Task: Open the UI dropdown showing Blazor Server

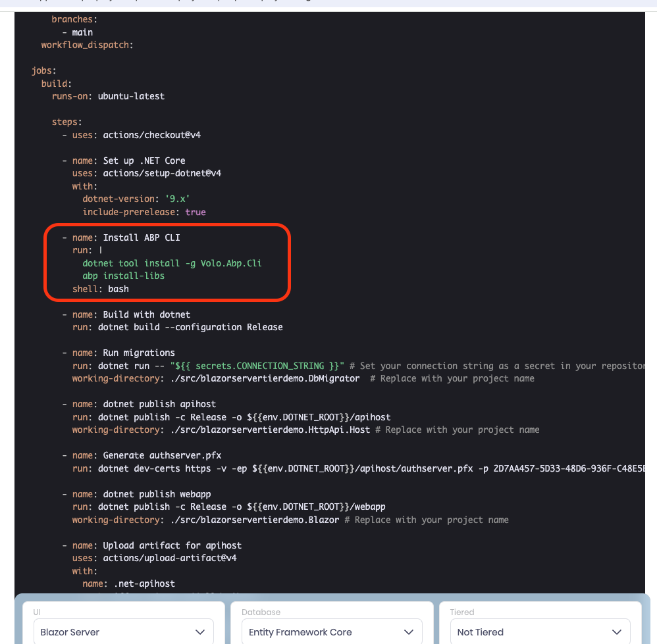Action: tap(123, 632)
